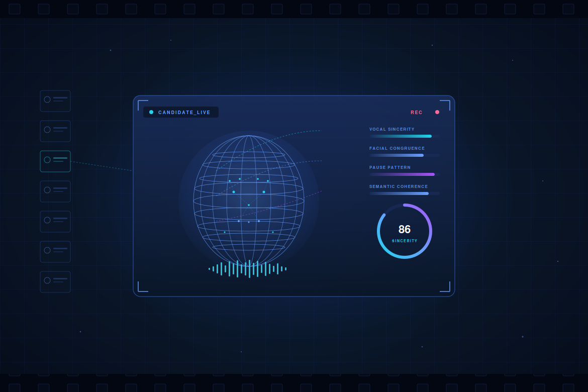Click the REC label text

(417, 112)
